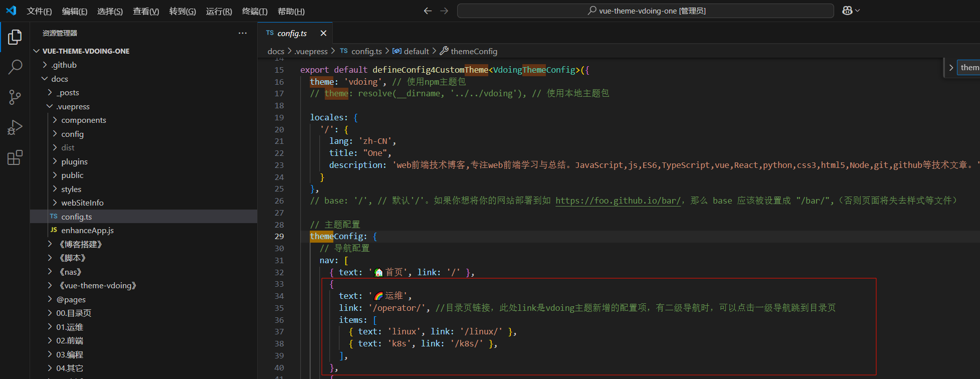Screen dimensions: 980x379
Task: Open the 转到(G) menu
Action: [182, 11]
